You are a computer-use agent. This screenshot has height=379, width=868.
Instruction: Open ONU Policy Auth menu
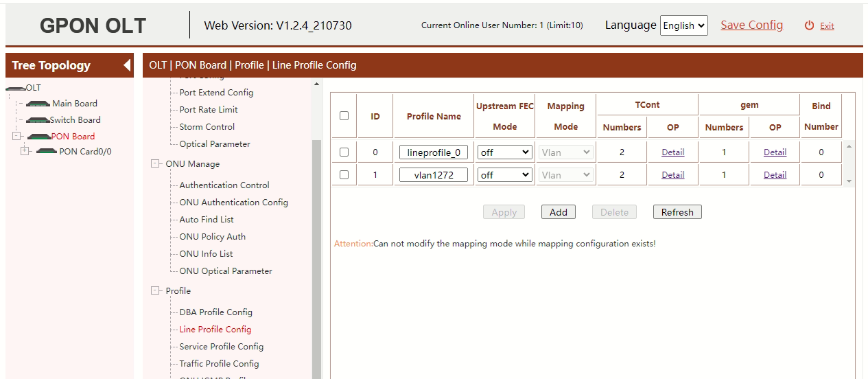213,237
